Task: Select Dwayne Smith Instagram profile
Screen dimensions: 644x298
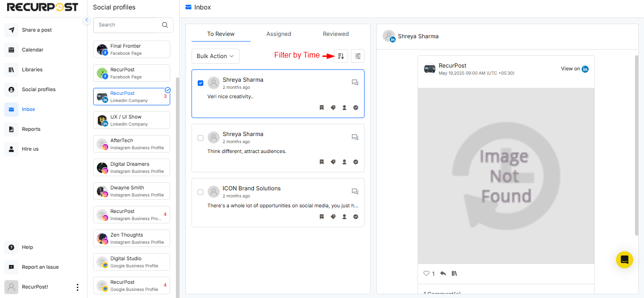Action: click(x=131, y=191)
